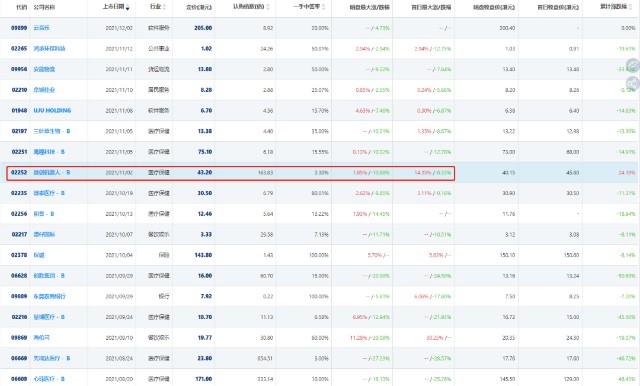Viewport: 640px width, 386px height.
Task: Open the company name link for code 02197
Action: pyautogui.click(x=52, y=131)
